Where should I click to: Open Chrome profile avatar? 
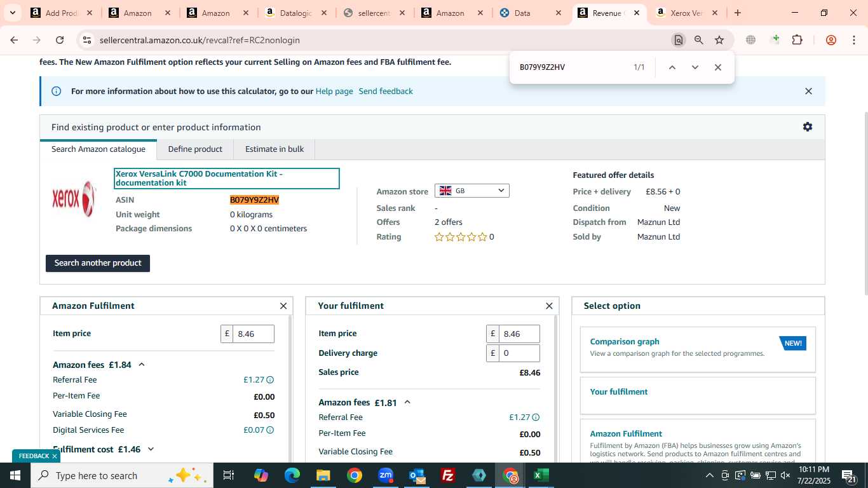coord(831,40)
